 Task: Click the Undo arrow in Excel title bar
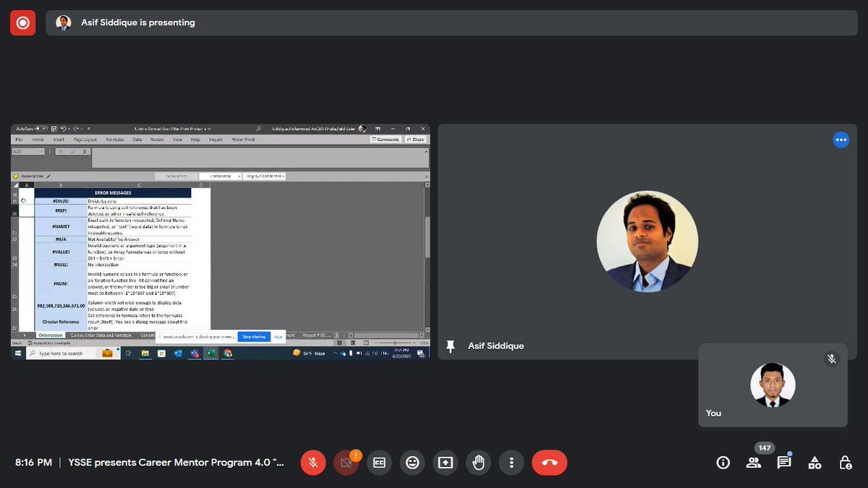64,129
